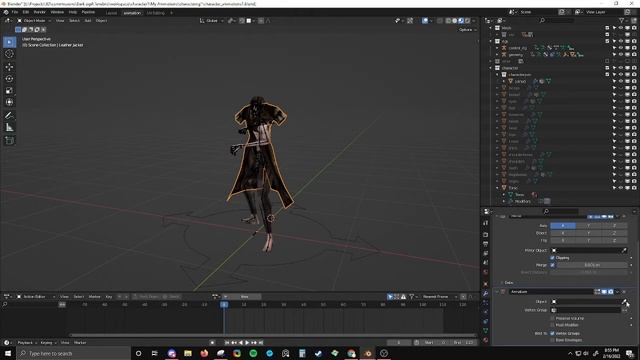The height and width of the screenshot is (360, 640).
Task: Choose the Add Cube tool
Action: click(9, 141)
